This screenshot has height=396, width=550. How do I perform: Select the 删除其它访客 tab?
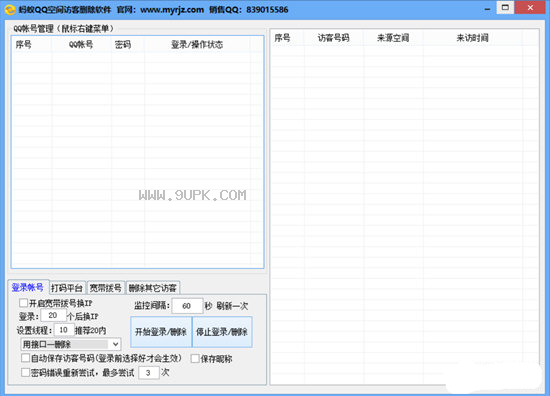tap(153, 288)
